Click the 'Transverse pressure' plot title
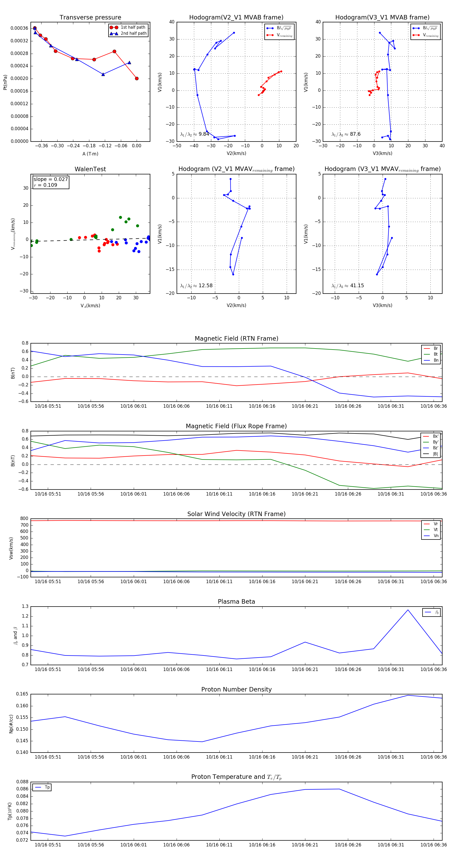Screen dimensions: 473x868 [90, 18]
